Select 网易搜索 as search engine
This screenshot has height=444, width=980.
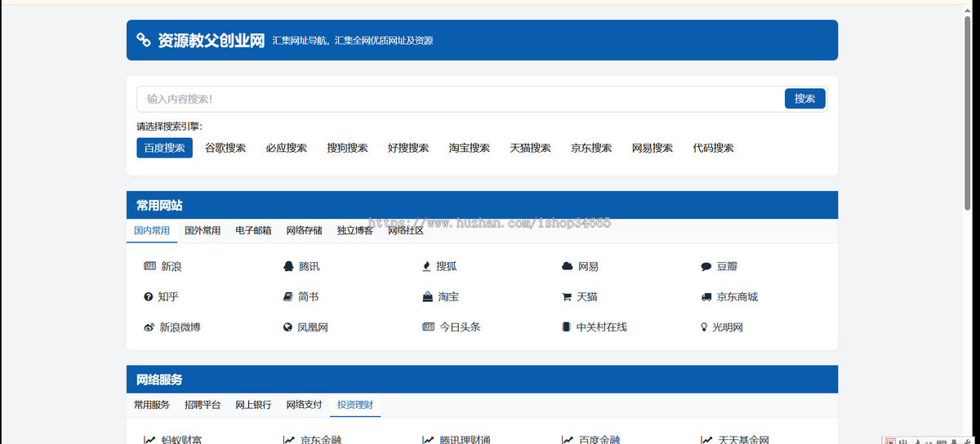coord(653,148)
